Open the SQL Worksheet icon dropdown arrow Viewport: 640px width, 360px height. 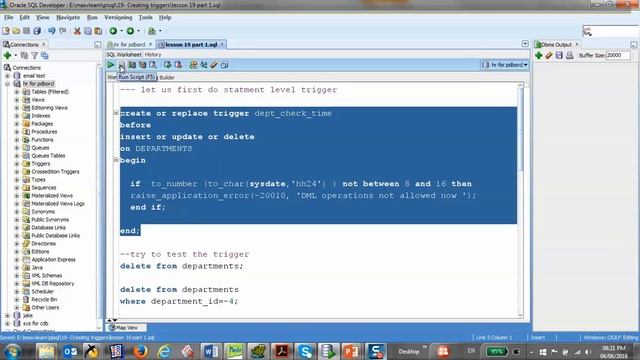coord(160,31)
